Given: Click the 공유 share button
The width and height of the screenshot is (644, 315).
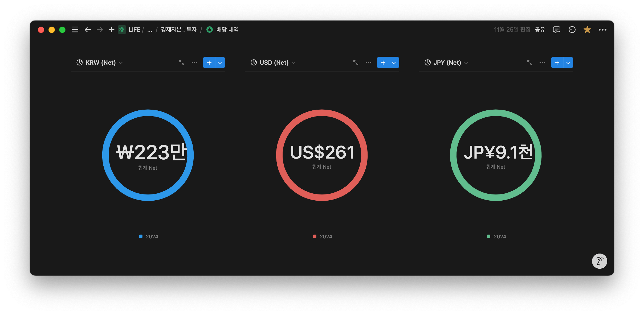Looking at the screenshot, I should [x=540, y=30].
